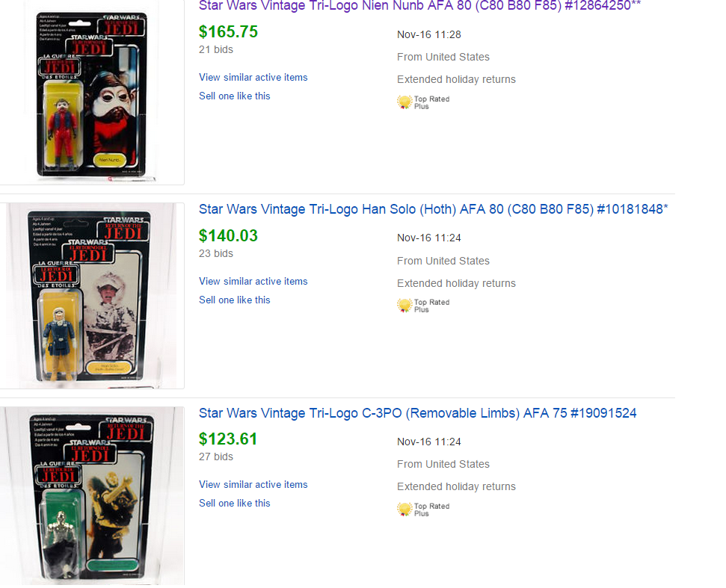726x588 pixels.
Task: Sell one like this under Nien Nunb
Action: 234,96
